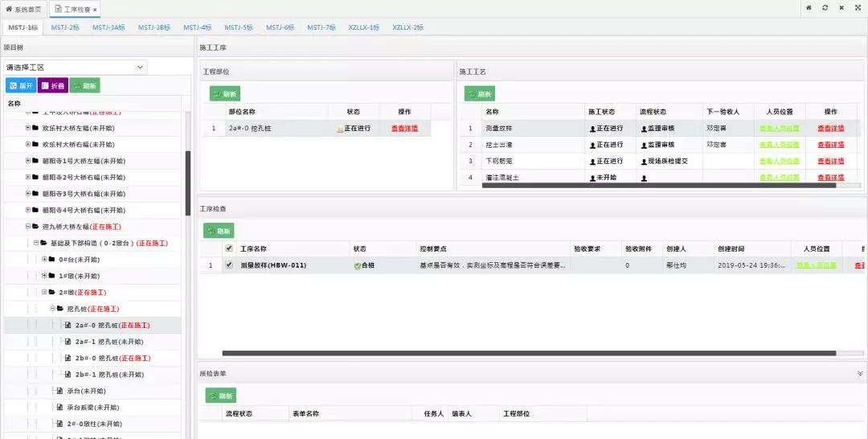The width and height of the screenshot is (868, 439).
Task: Collapse the 质检表单 panel chevron
Action: point(860,374)
